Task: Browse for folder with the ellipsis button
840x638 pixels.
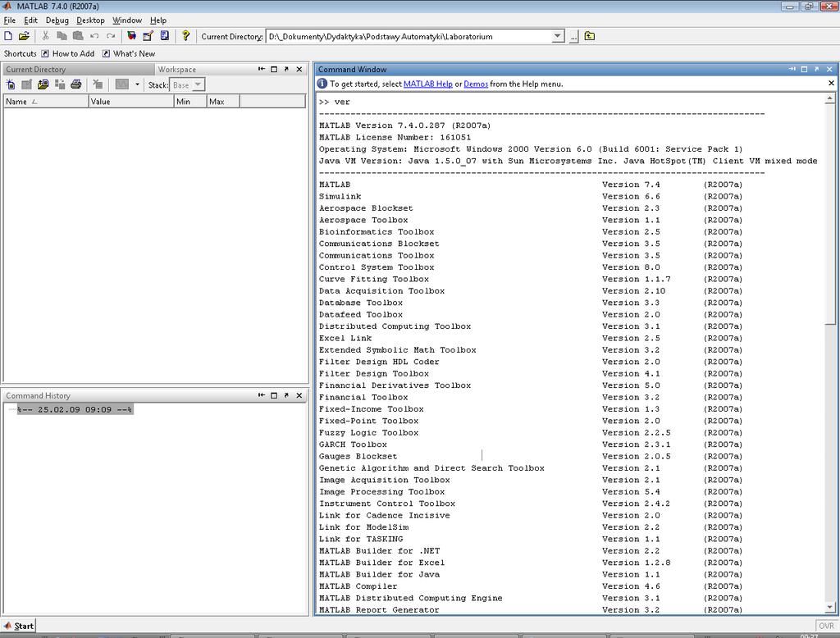Action: [x=573, y=36]
